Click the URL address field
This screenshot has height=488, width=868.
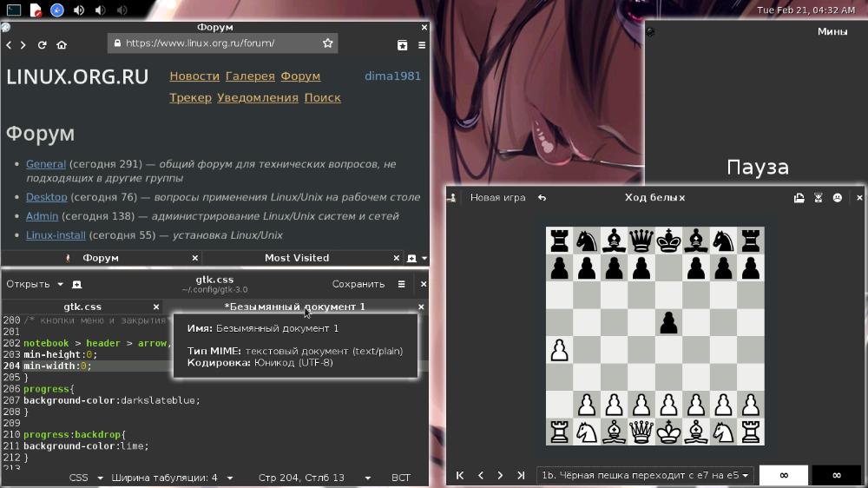(x=222, y=43)
